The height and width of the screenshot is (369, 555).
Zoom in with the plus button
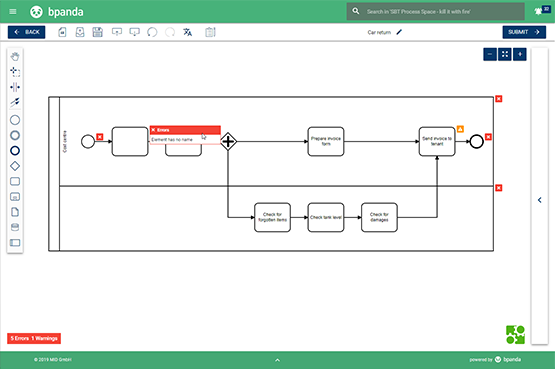(x=520, y=54)
